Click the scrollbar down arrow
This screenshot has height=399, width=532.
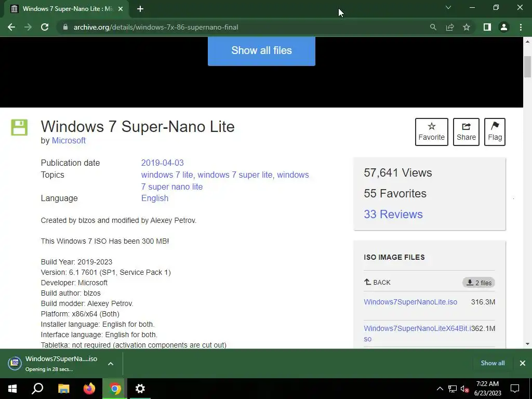point(528,344)
